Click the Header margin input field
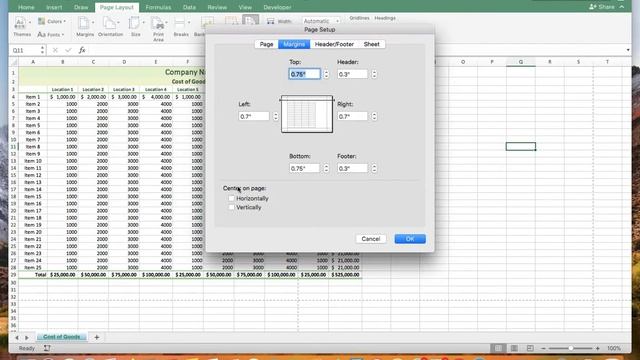 click(x=353, y=74)
